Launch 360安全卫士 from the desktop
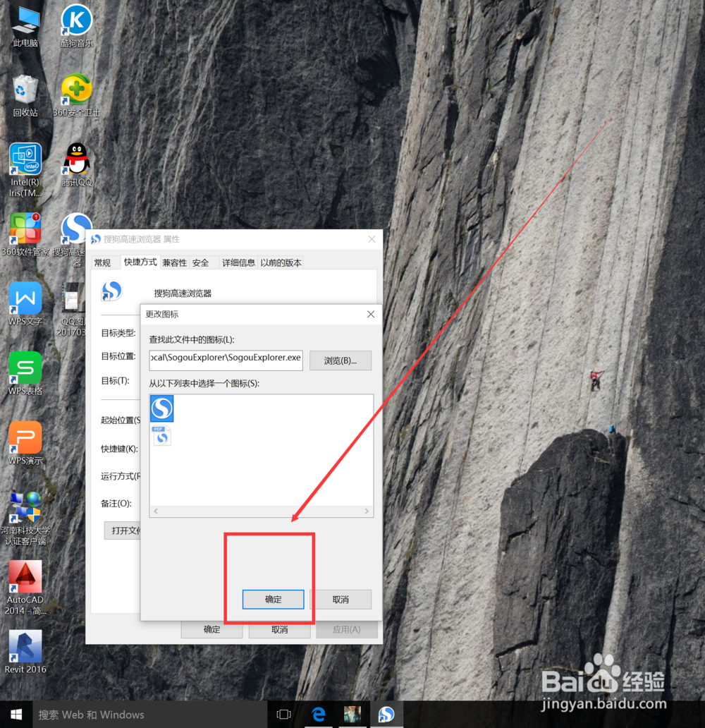Screen dimensions: 705x728 (77, 97)
